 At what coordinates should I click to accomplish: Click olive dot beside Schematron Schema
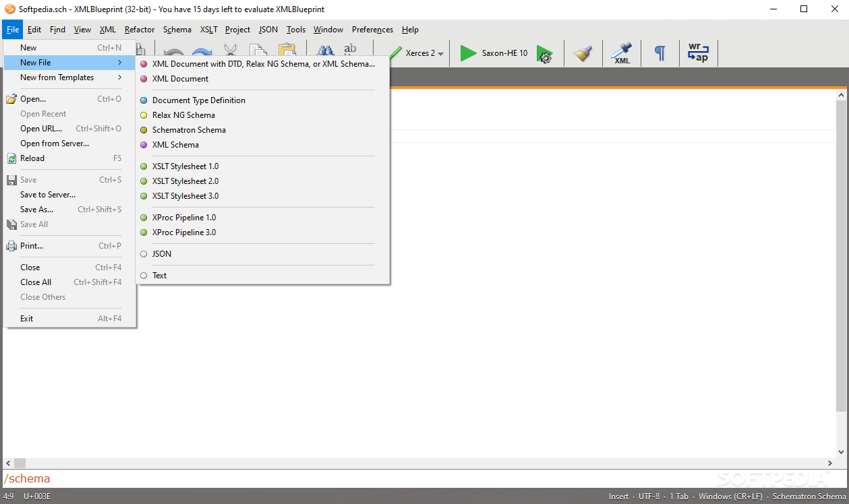point(144,130)
